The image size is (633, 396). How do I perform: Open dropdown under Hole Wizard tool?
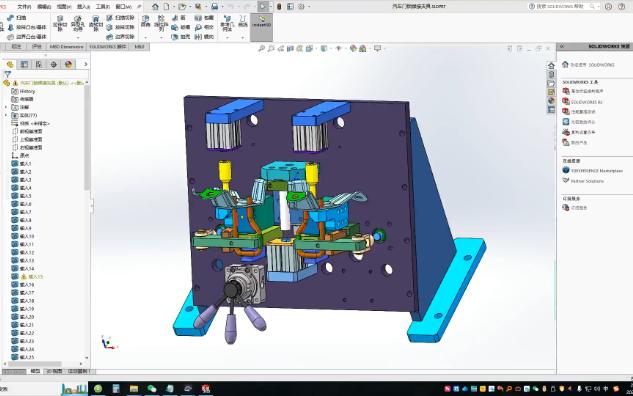click(x=78, y=37)
